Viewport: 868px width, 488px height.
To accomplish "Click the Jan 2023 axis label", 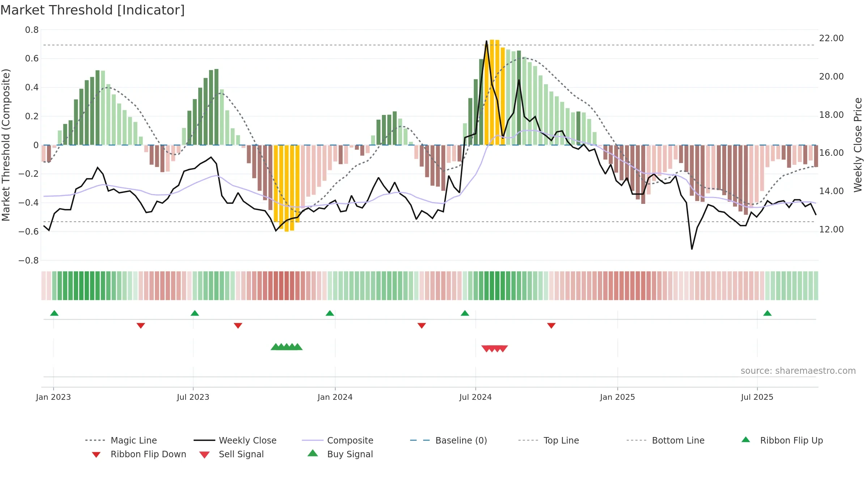I will [x=54, y=397].
